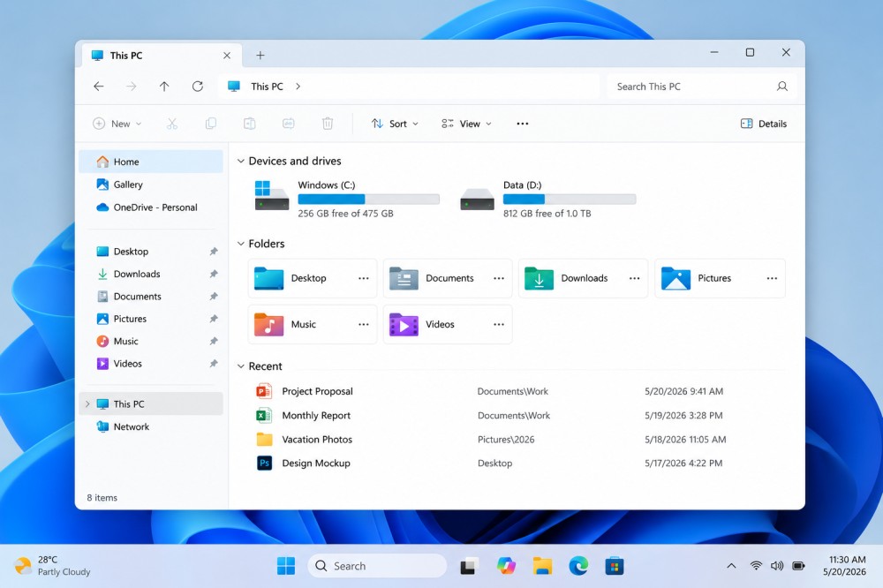This screenshot has width=883, height=588.
Task: Collapse the Recent section
Action: pos(240,366)
